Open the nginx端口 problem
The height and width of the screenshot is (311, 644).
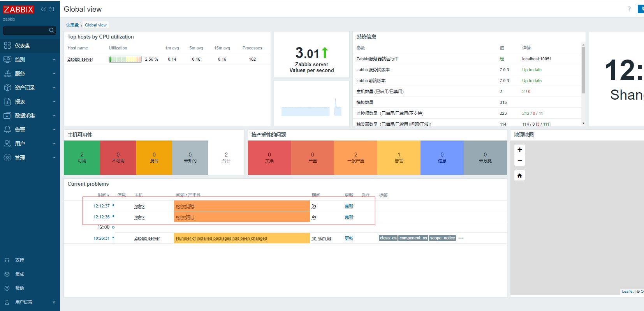185,217
